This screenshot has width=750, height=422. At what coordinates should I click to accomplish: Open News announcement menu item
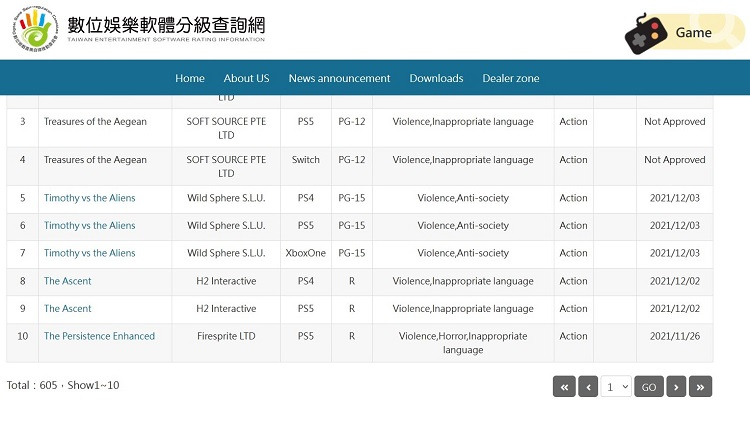pyautogui.click(x=339, y=78)
